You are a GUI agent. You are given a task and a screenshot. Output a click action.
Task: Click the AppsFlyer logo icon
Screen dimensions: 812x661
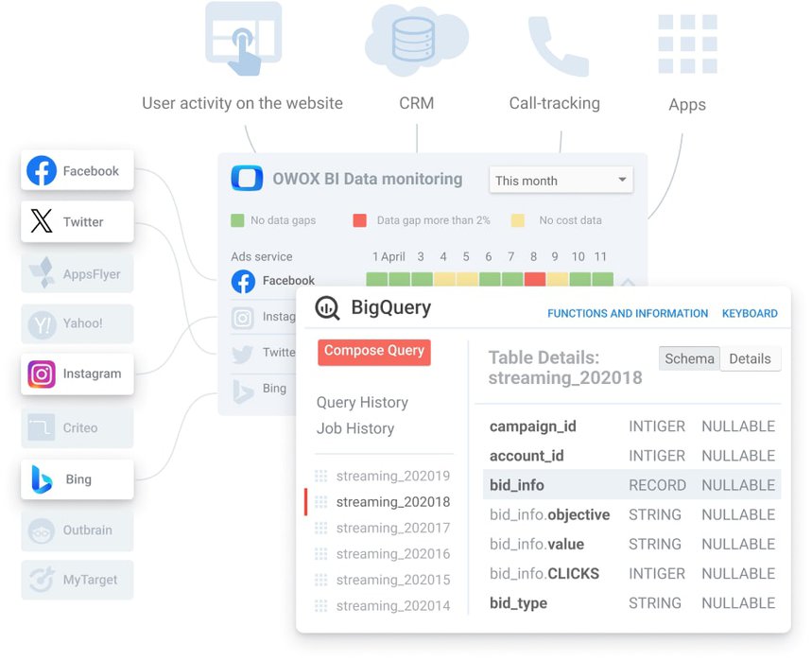(x=43, y=272)
